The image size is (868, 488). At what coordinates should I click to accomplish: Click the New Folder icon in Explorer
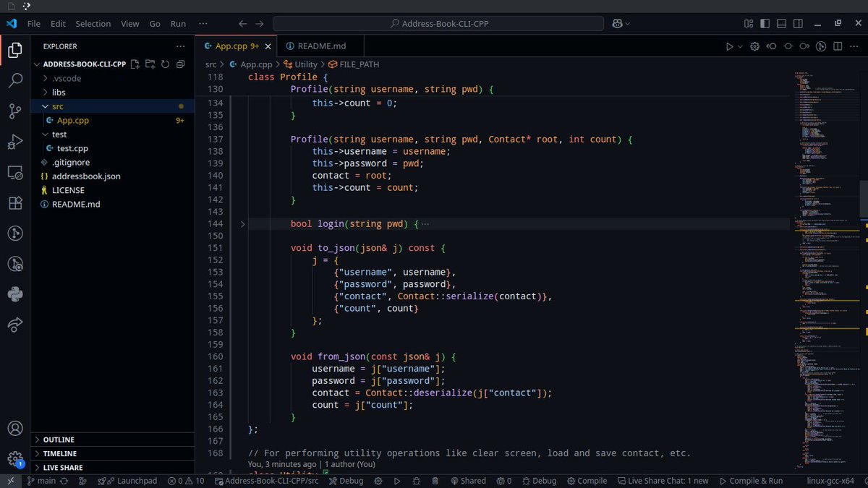[x=150, y=64]
